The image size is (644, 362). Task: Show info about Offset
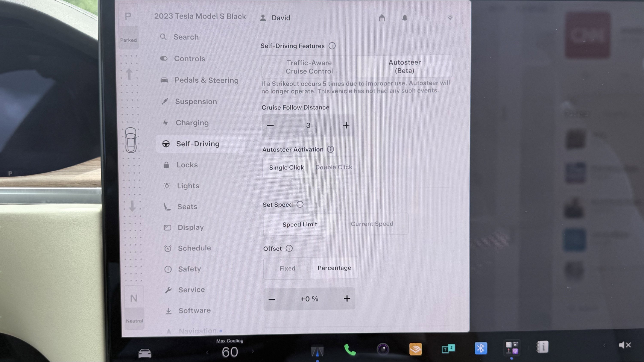point(289,248)
